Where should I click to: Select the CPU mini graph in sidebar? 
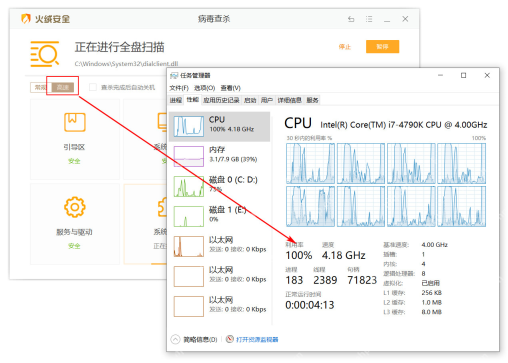189,126
